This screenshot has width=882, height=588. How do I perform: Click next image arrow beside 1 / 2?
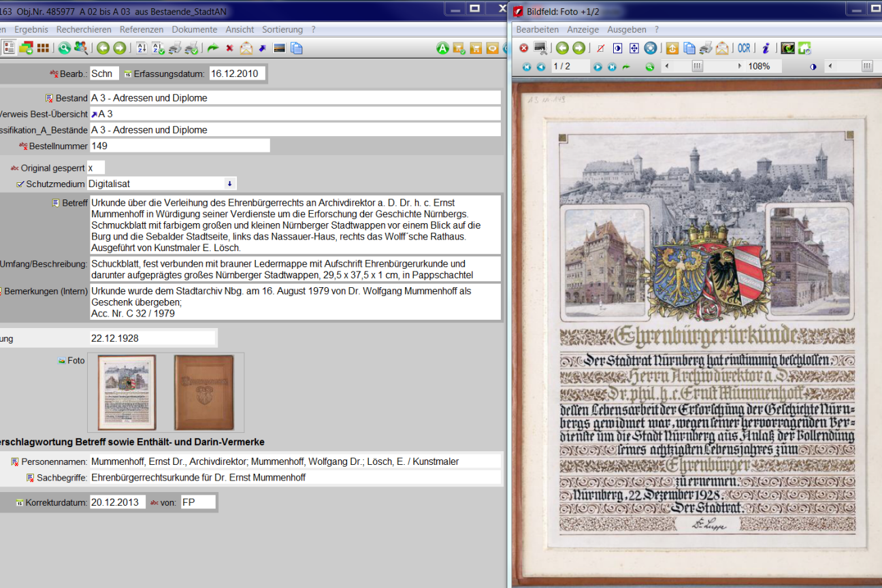click(x=598, y=67)
